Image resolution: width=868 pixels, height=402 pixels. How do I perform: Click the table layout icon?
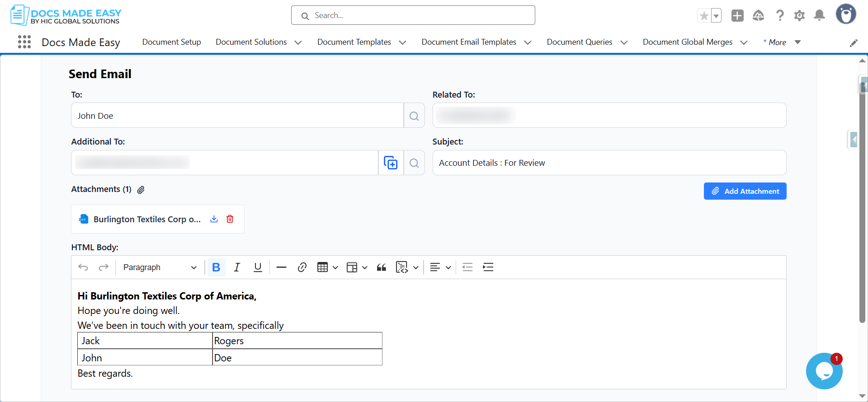pyautogui.click(x=352, y=267)
